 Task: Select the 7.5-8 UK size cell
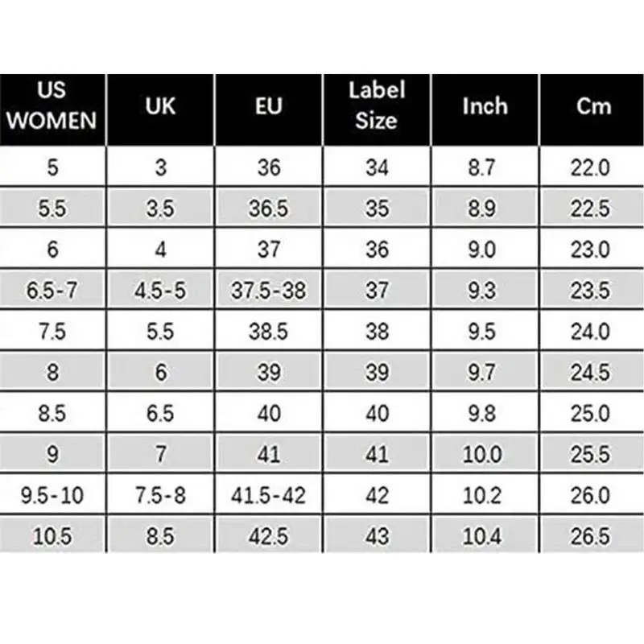(160, 495)
